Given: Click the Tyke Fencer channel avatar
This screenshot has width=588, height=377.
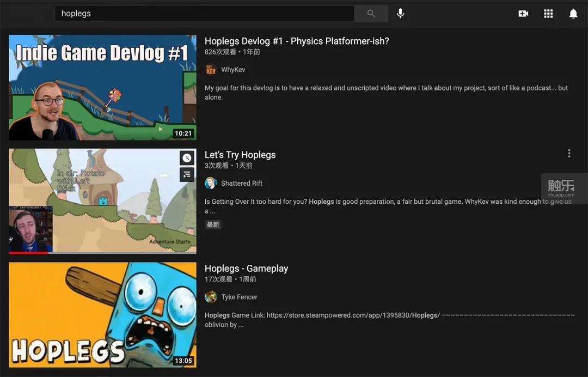Looking at the screenshot, I should point(211,297).
